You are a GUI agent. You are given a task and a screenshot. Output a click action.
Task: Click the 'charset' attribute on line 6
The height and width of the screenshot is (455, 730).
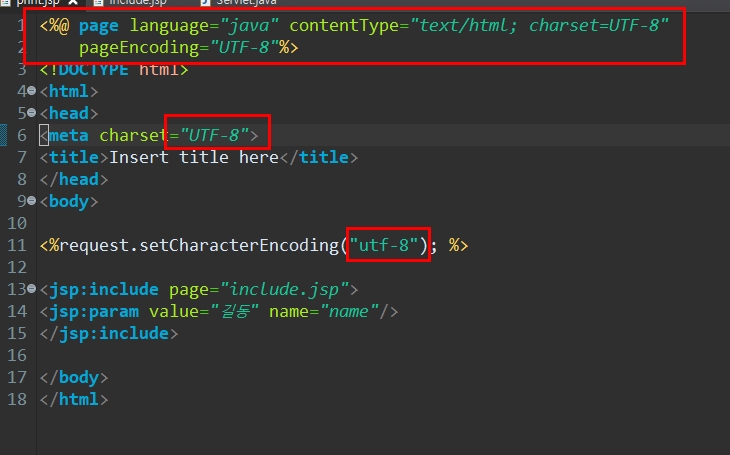134,135
